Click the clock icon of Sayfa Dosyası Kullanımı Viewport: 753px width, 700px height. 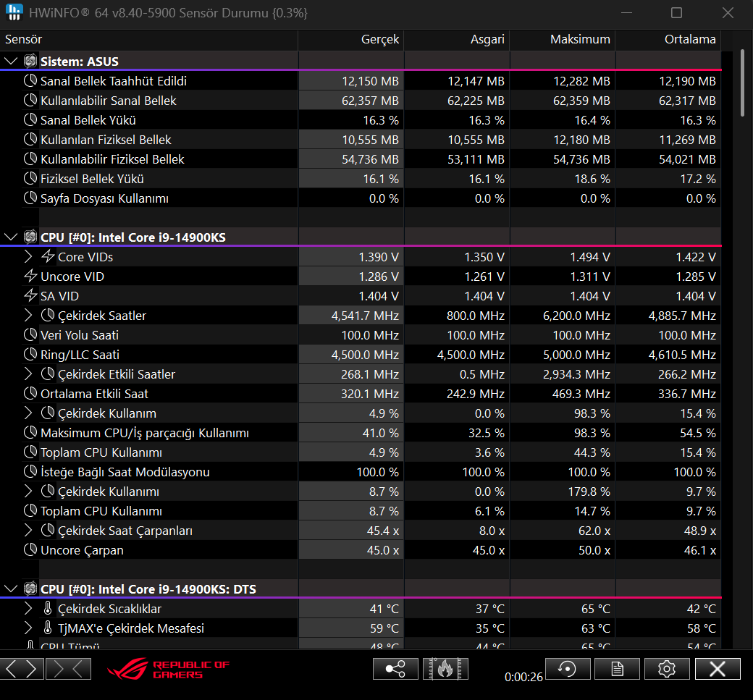click(x=30, y=198)
